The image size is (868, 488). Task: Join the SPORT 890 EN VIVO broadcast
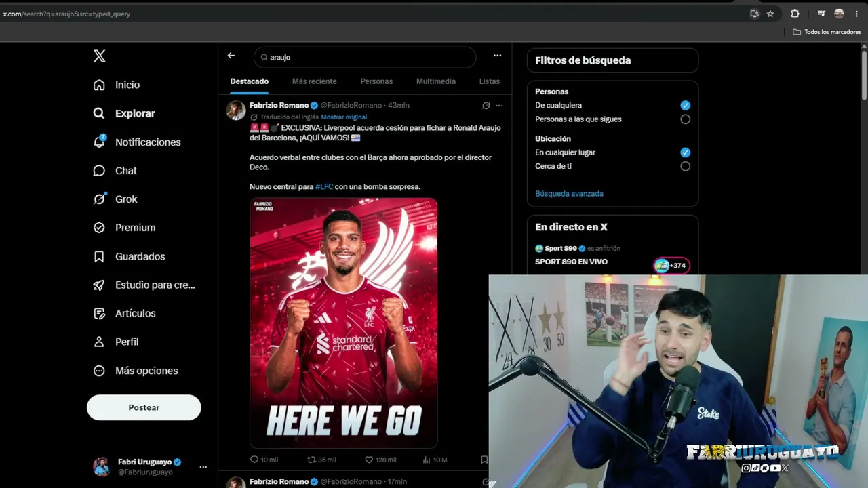click(571, 262)
